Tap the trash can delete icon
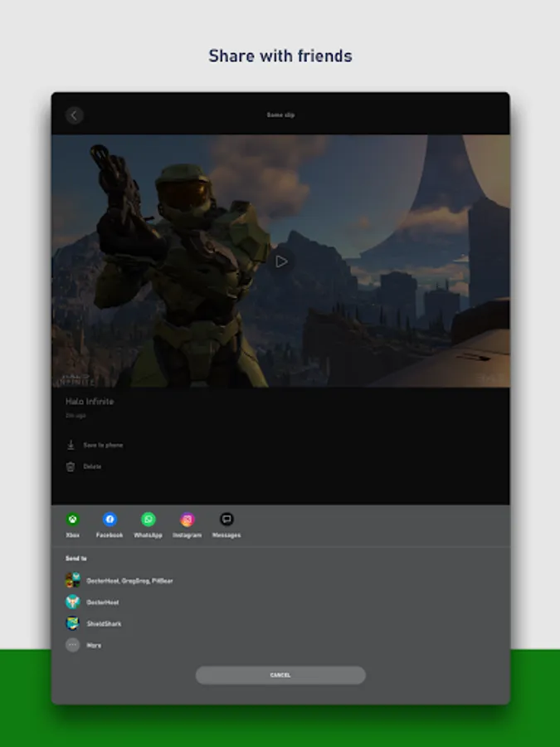 (71, 466)
